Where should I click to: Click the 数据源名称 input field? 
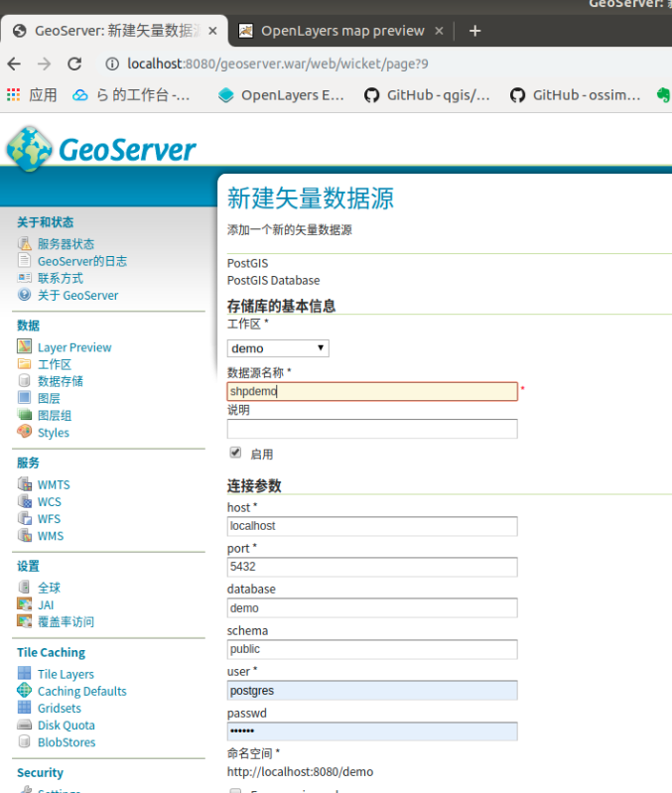[x=372, y=391]
